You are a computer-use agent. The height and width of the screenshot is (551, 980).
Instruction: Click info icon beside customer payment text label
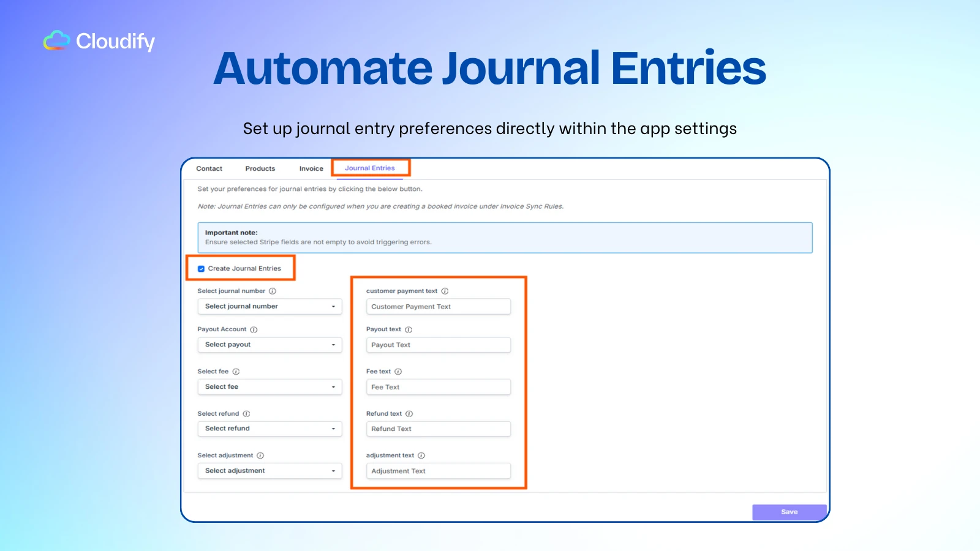pos(445,291)
